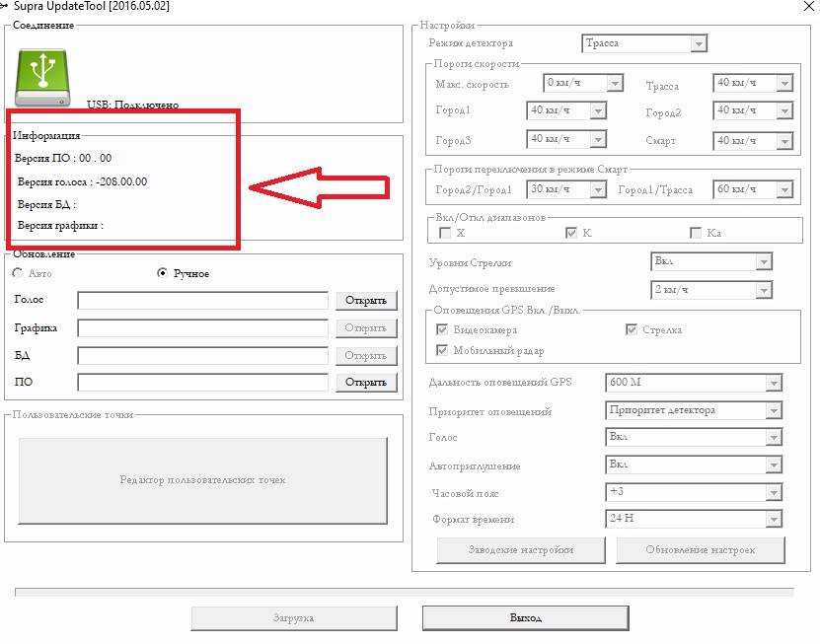Screen dimensions: 820x644
Task: Click the app icon in title bar
Action: [5, 6]
